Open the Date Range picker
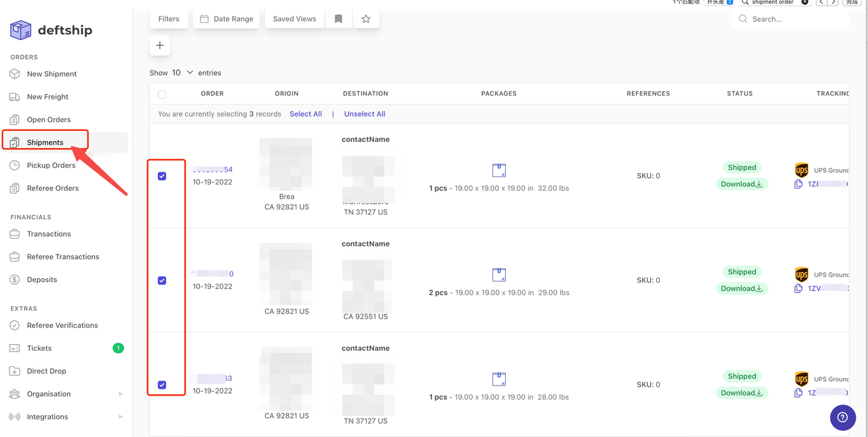The height and width of the screenshot is (437, 868). click(x=226, y=19)
